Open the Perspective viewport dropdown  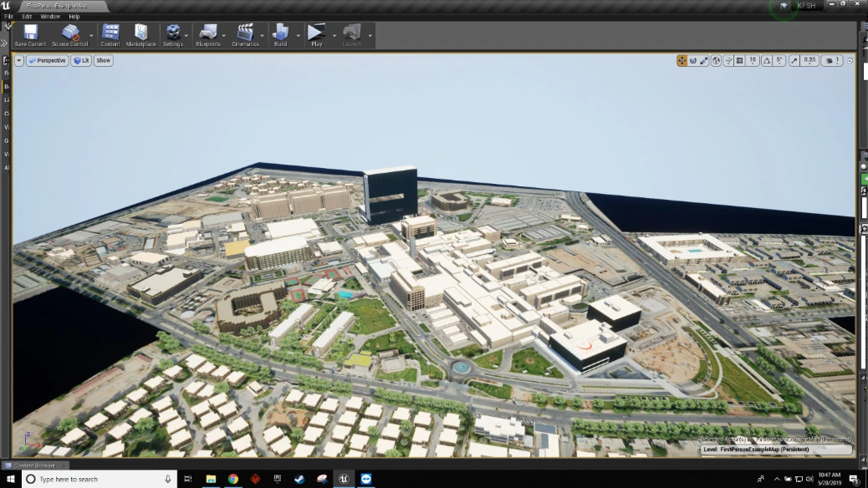[x=47, y=60]
